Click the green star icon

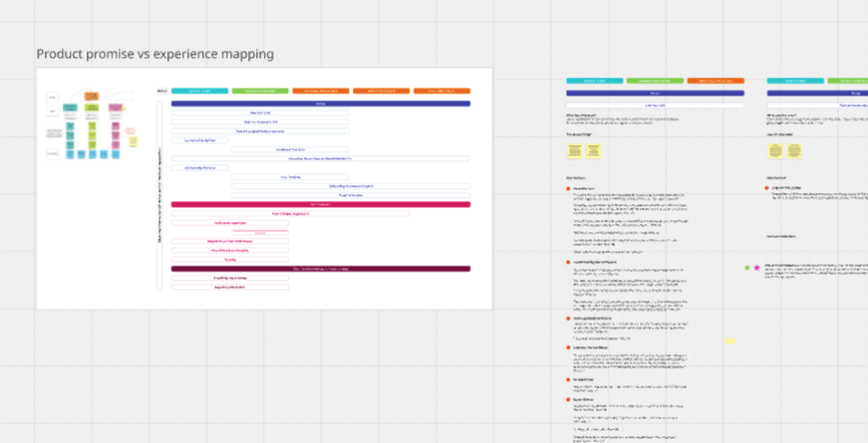[x=746, y=268]
